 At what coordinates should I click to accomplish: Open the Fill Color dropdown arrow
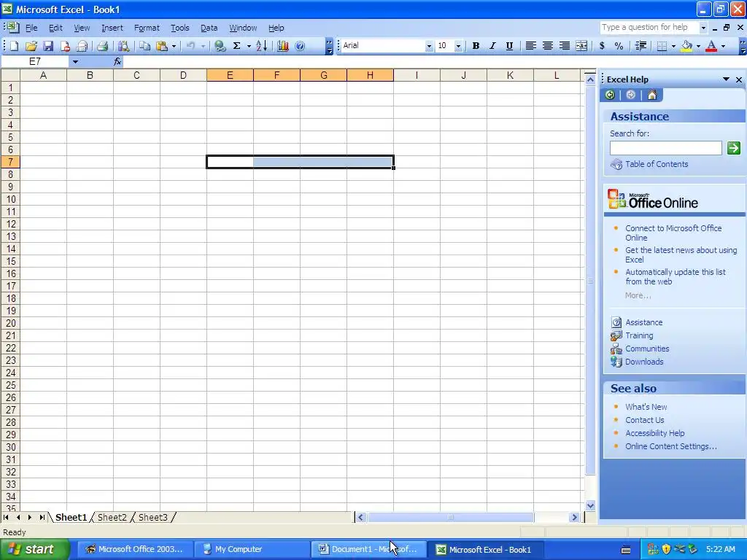coord(698,46)
